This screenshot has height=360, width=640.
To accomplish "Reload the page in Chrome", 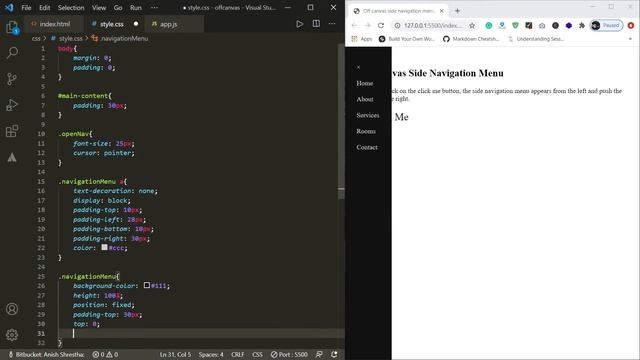I will pyautogui.click(x=381, y=25).
